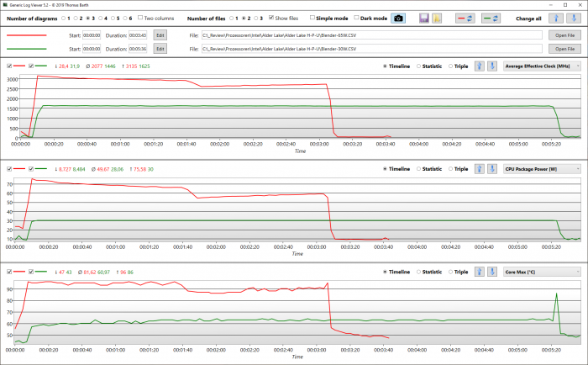This screenshot has height=365, width=588.
Task: Toggle red series in CPU Package Power diagram
Action: [9, 169]
